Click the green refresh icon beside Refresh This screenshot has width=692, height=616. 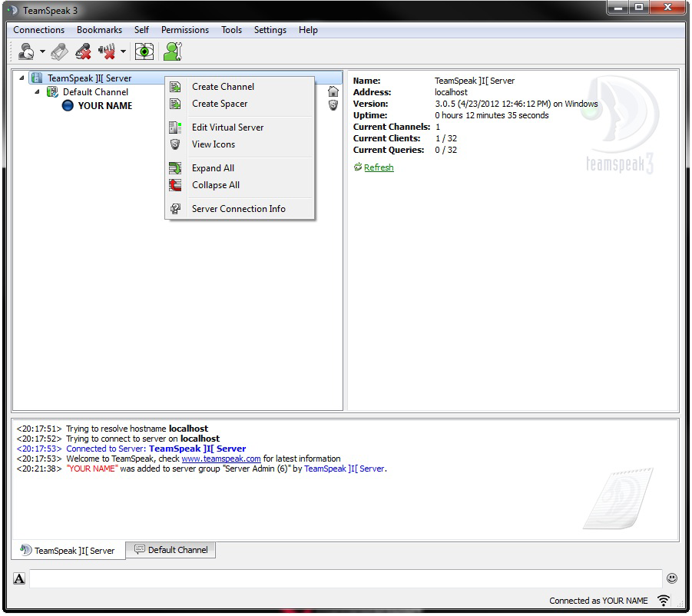(x=357, y=167)
